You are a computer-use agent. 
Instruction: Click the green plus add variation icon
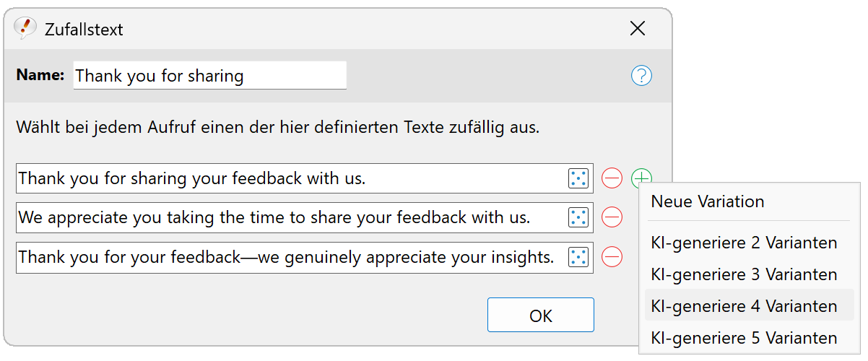point(641,178)
